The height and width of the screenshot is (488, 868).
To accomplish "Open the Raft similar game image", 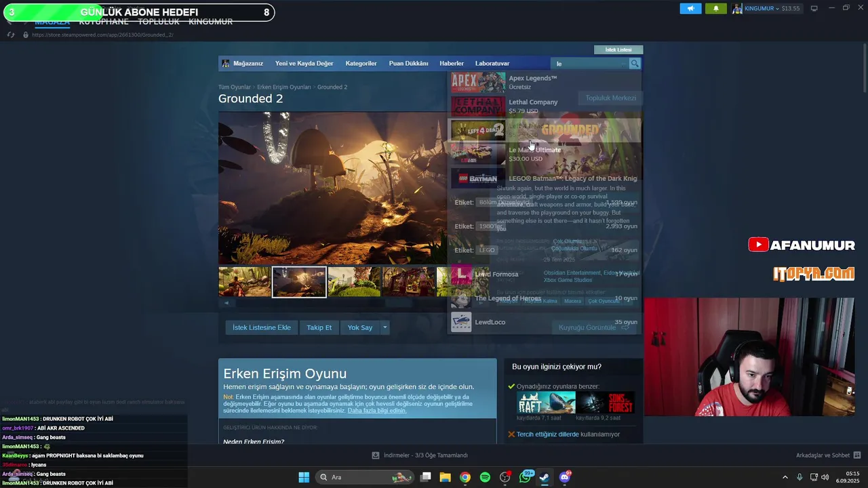I will pyautogui.click(x=546, y=403).
